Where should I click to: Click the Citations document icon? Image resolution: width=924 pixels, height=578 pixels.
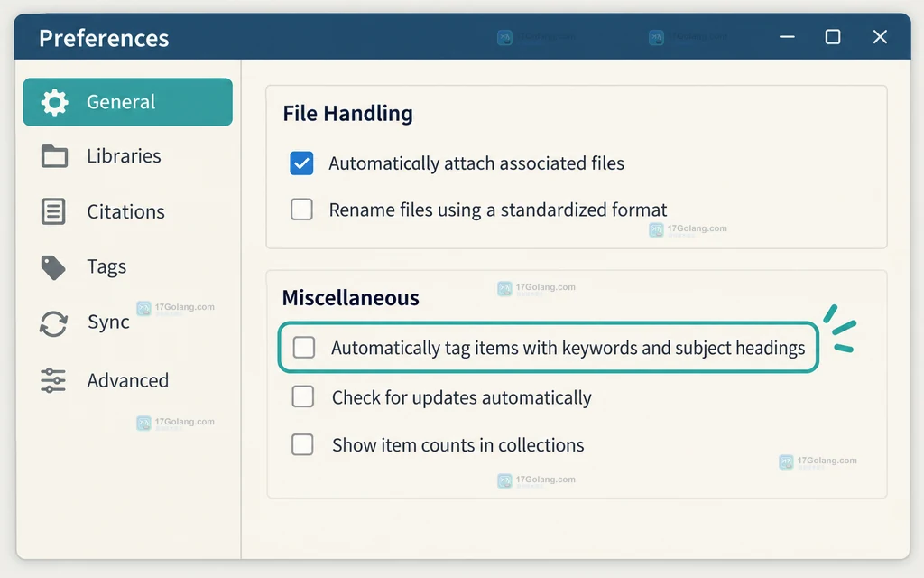point(53,211)
